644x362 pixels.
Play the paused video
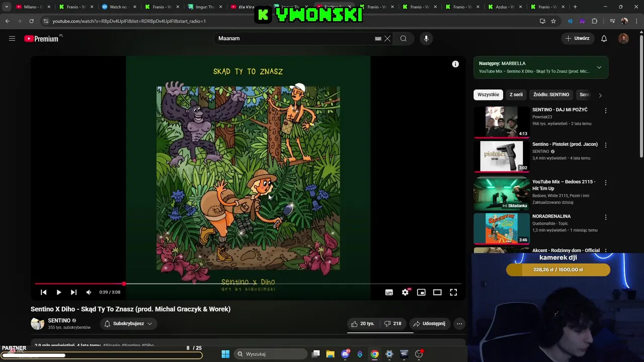coord(59,292)
